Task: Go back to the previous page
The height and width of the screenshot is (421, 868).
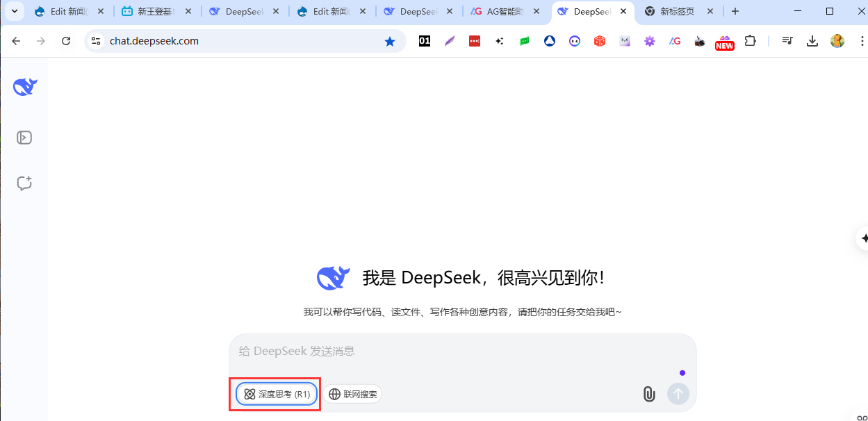Action: 16,41
